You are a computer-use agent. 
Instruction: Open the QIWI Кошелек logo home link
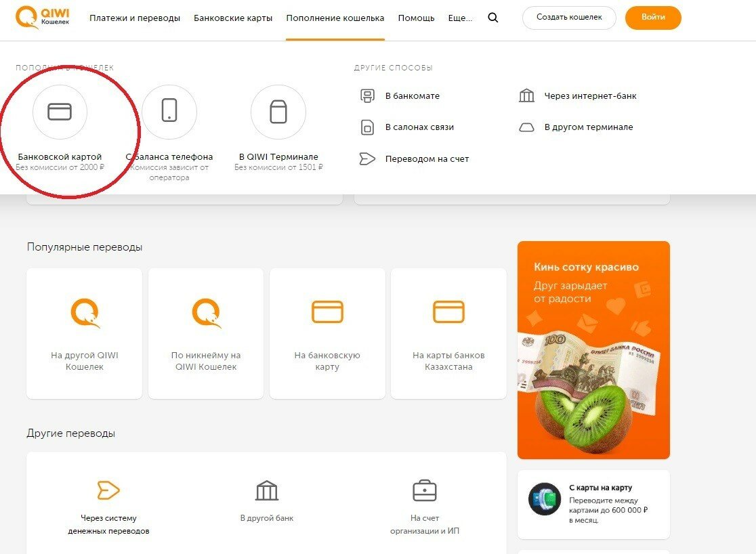point(42,18)
